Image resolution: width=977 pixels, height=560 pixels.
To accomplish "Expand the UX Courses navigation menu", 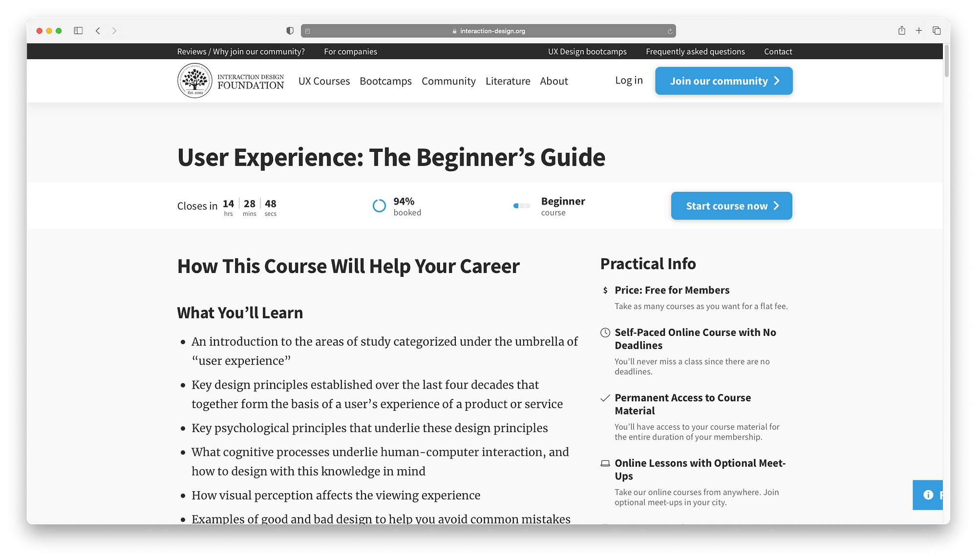I will pyautogui.click(x=324, y=81).
